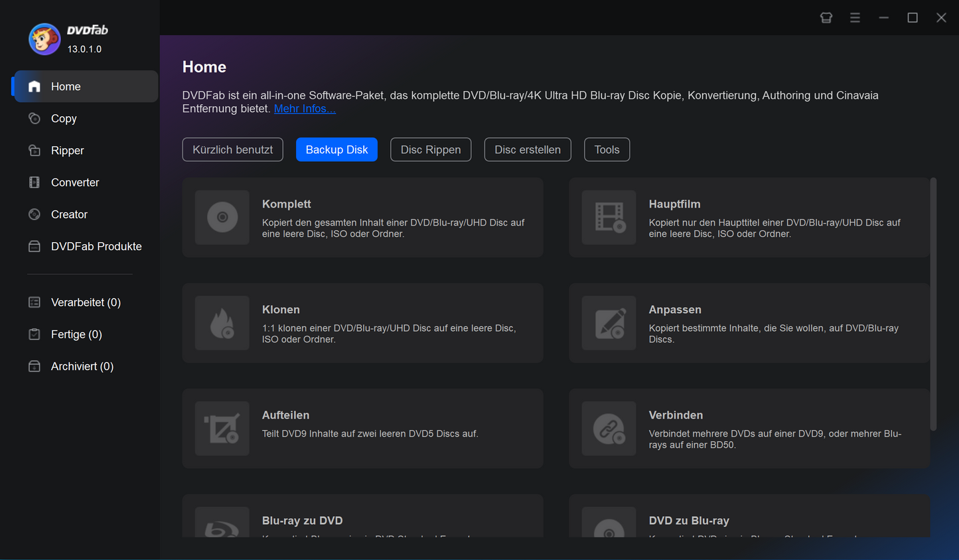Click the vertical scrollbar of the module list

coord(933,305)
